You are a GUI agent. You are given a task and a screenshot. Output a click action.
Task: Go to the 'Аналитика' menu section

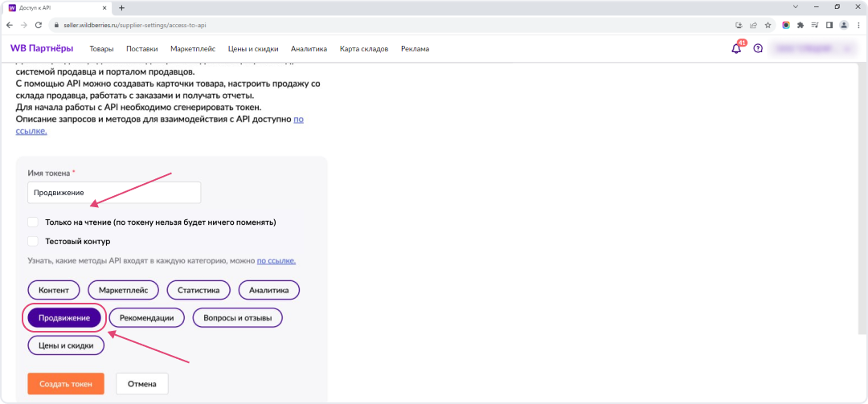pyautogui.click(x=309, y=49)
